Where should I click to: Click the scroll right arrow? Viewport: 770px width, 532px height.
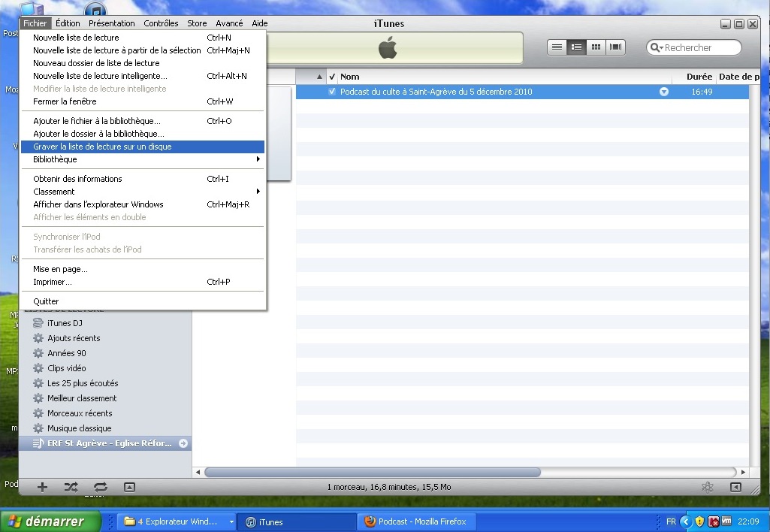click(x=743, y=472)
